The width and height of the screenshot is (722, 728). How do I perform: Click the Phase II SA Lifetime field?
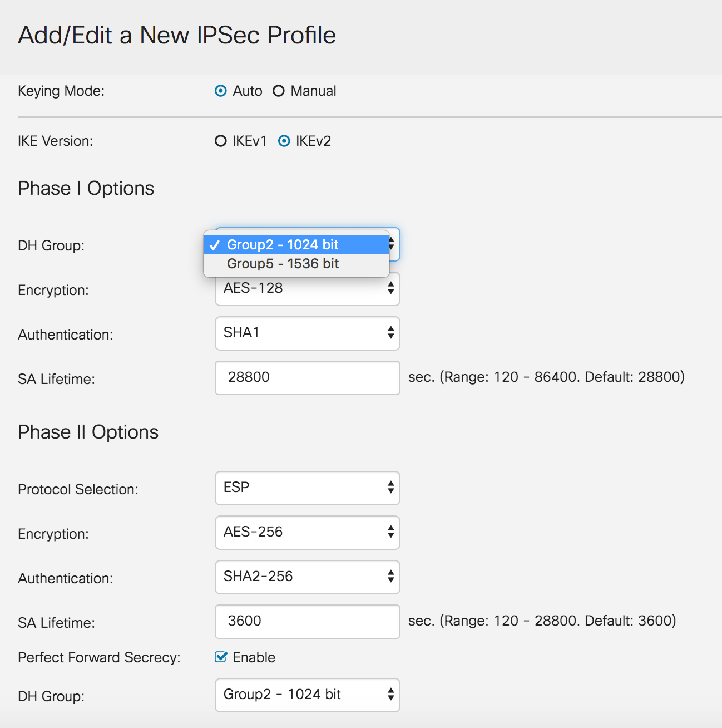click(x=307, y=622)
